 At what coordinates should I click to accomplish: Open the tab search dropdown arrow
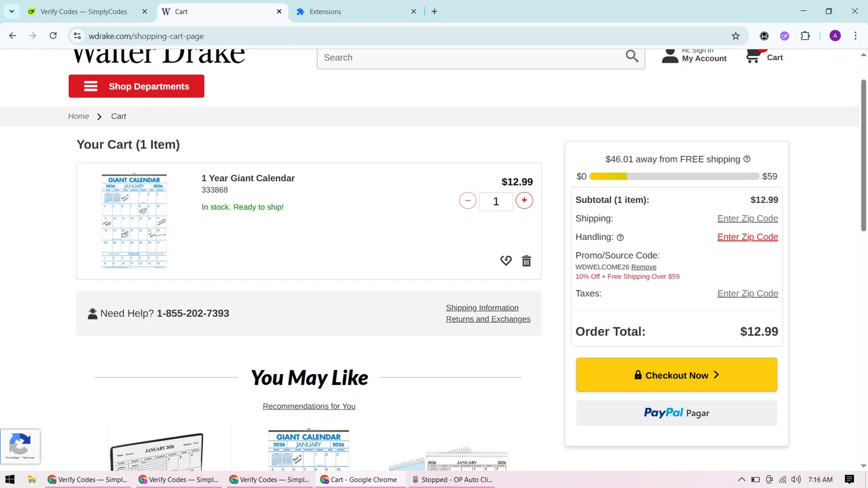12,12
